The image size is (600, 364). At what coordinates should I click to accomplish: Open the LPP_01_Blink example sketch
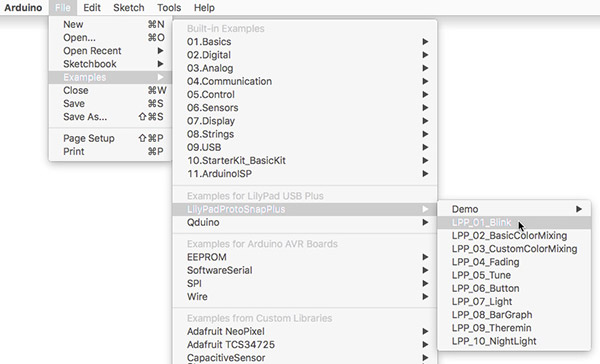point(514,222)
